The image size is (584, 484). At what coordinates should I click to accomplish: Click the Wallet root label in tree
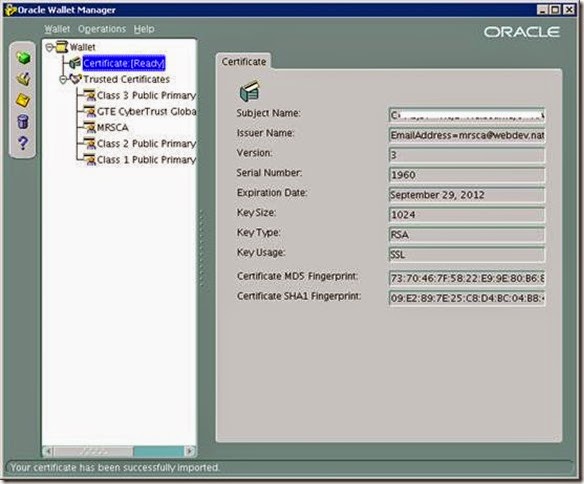pyautogui.click(x=82, y=47)
